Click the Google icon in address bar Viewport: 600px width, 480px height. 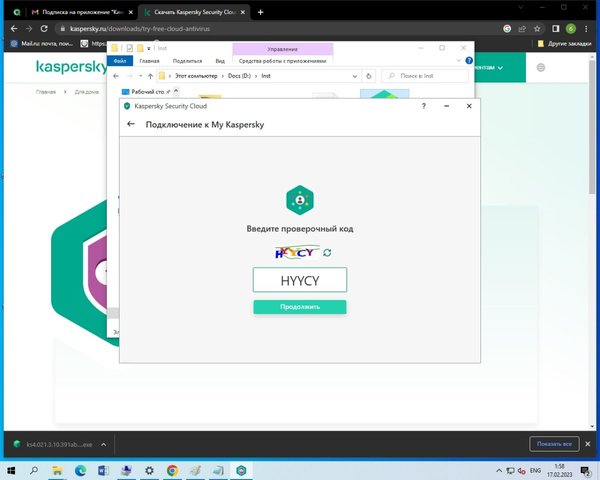pos(507,29)
